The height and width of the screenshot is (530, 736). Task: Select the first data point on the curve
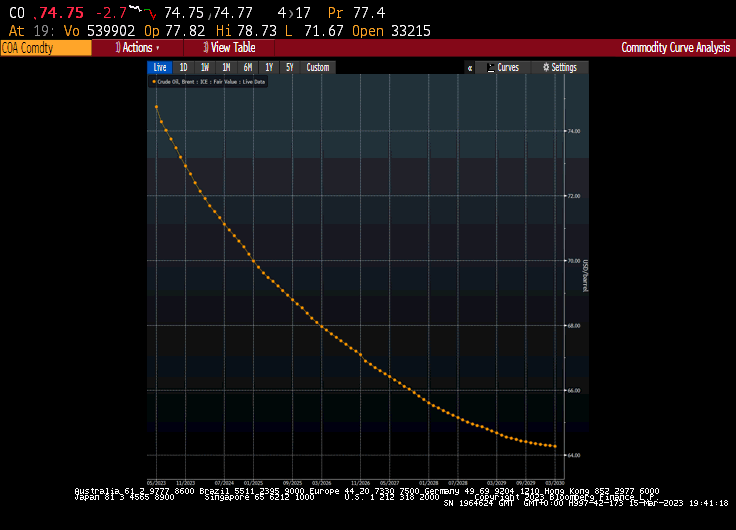pyautogui.click(x=156, y=107)
